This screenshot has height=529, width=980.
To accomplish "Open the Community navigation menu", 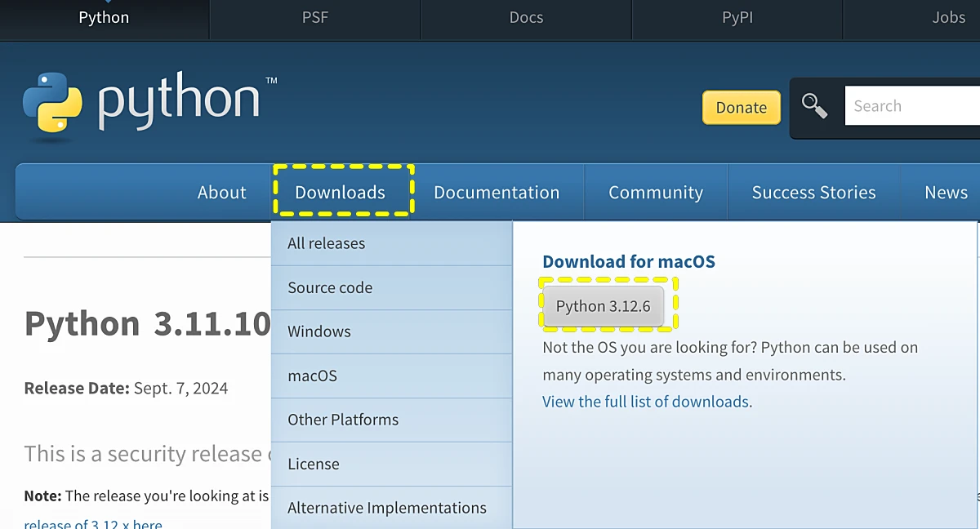I will [x=656, y=193].
